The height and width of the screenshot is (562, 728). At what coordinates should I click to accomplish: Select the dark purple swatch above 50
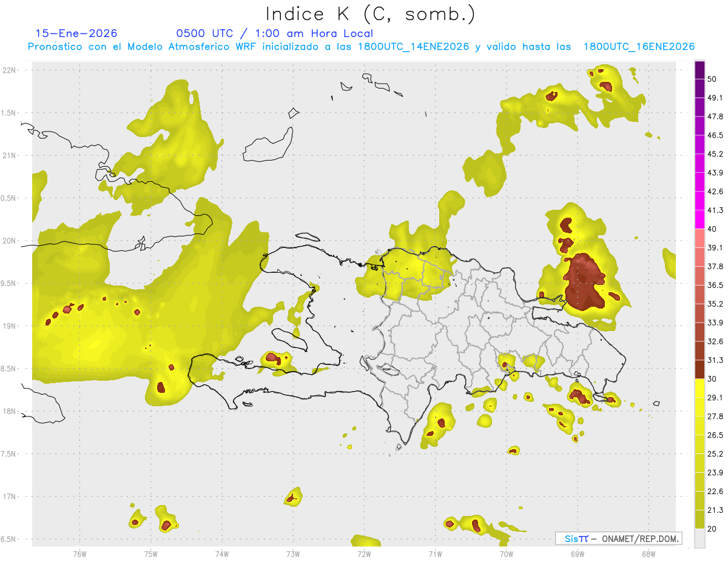click(699, 70)
